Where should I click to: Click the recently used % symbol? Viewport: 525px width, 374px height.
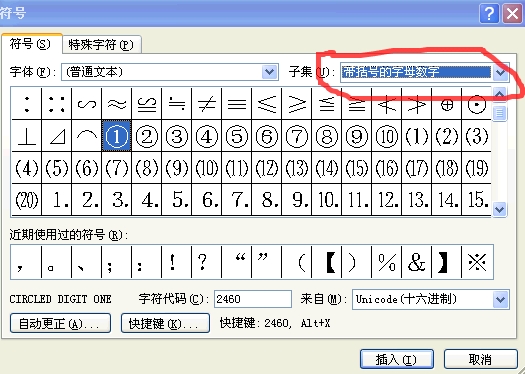(x=386, y=262)
